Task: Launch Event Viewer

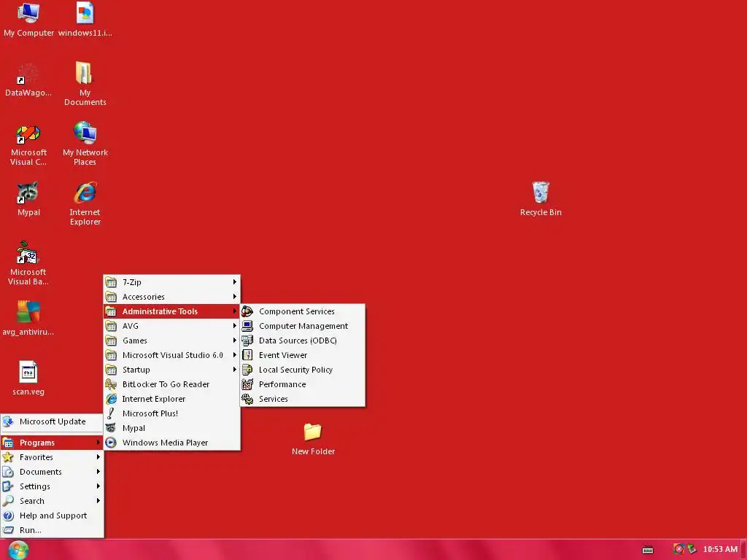Action: pos(303,355)
